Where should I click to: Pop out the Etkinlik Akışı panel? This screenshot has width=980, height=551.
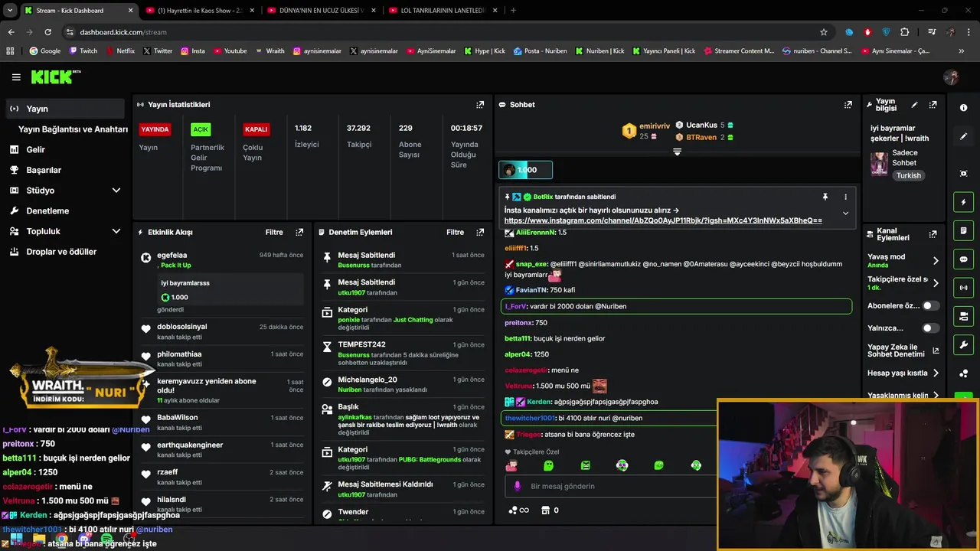(299, 232)
